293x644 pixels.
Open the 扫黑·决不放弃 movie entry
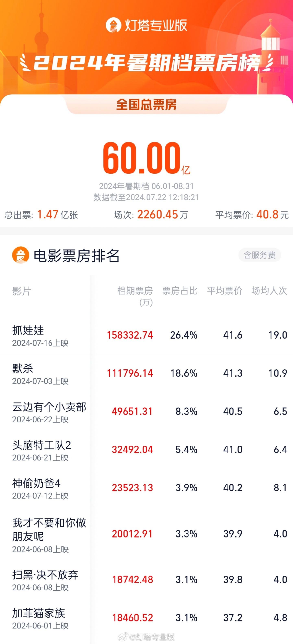tap(146, 580)
